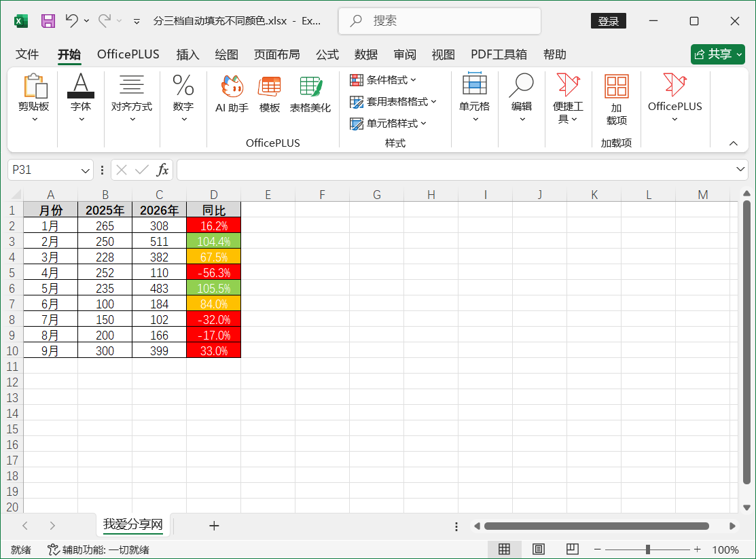Open the OfficePLUS ribbon button at right
The height and width of the screenshot is (559, 756).
[675, 98]
